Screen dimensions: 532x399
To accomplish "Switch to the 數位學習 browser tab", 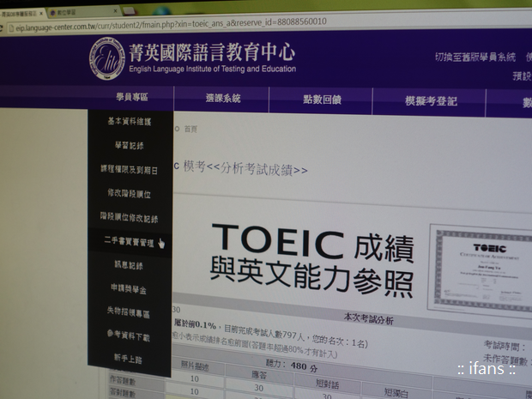I will pyautogui.click(x=83, y=12).
